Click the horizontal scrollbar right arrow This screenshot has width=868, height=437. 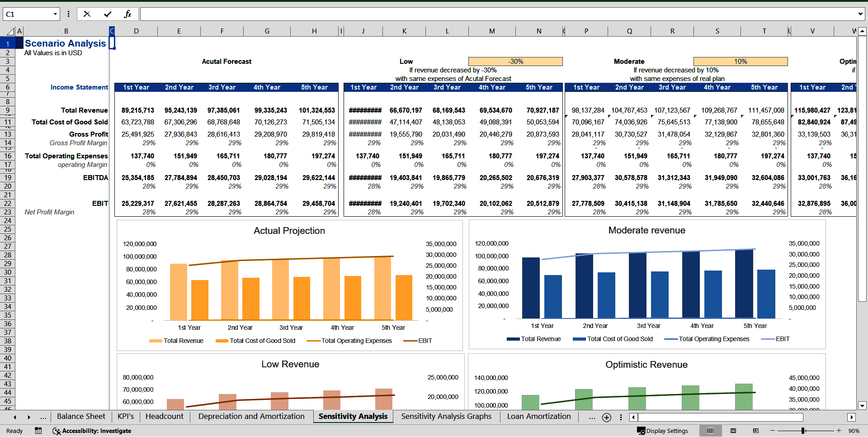click(852, 417)
